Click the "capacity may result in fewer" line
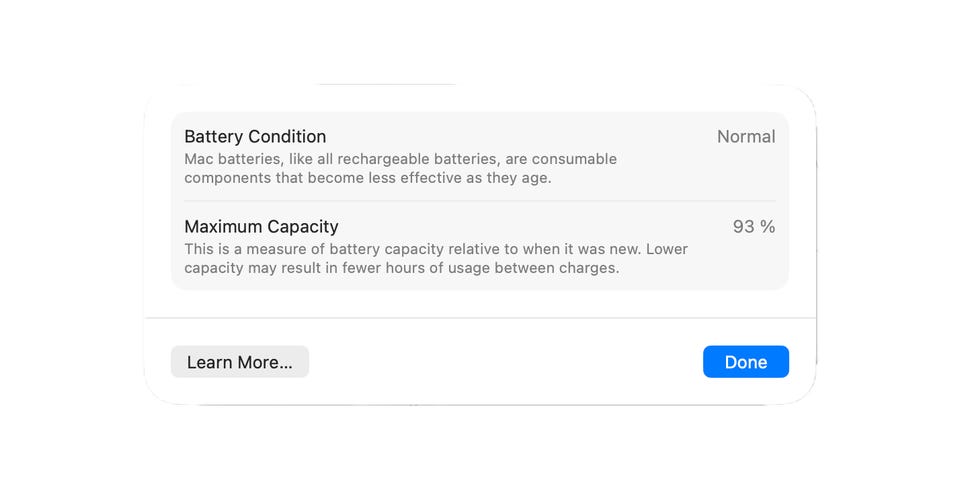 point(401,268)
